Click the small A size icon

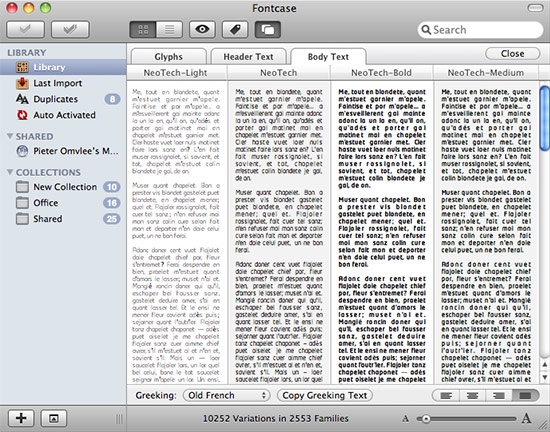point(405,419)
